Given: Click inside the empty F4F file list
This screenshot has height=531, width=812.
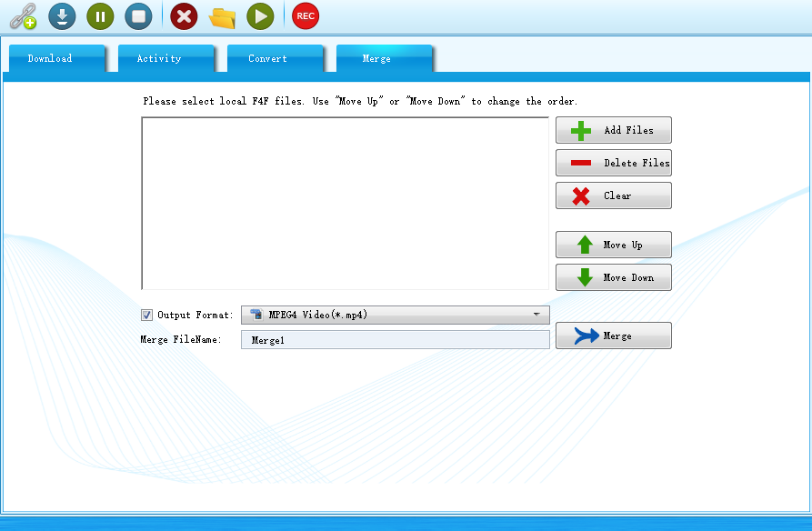Looking at the screenshot, I should tap(345, 204).
